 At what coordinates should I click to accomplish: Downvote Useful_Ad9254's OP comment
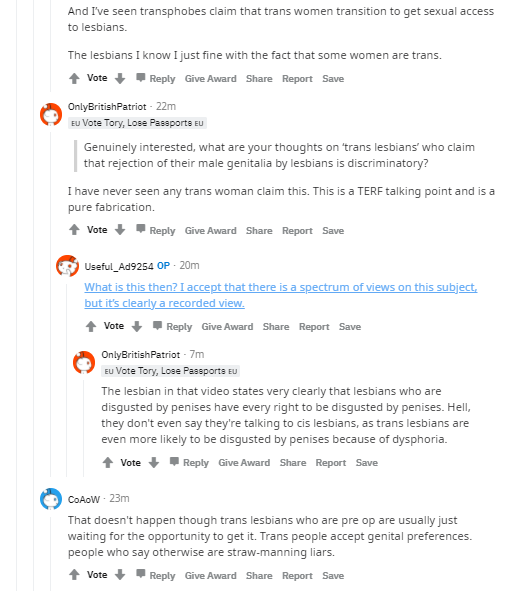click(137, 326)
